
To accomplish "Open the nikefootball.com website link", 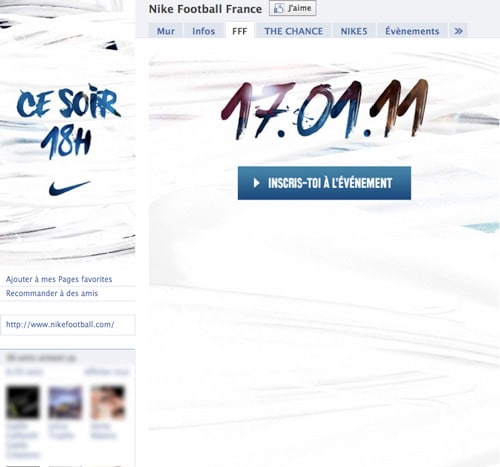I will (x=60, y=324).
